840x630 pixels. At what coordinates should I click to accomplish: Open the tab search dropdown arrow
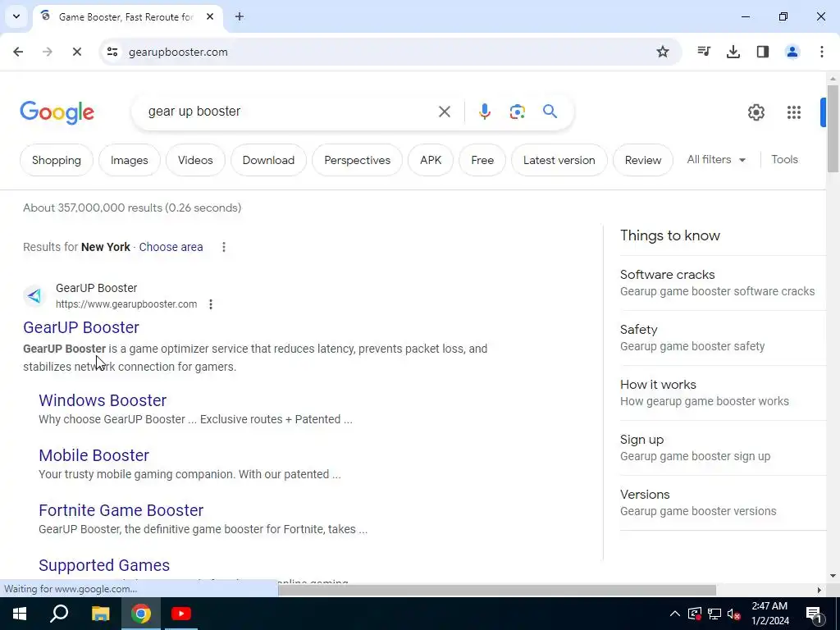pos(16,16)
